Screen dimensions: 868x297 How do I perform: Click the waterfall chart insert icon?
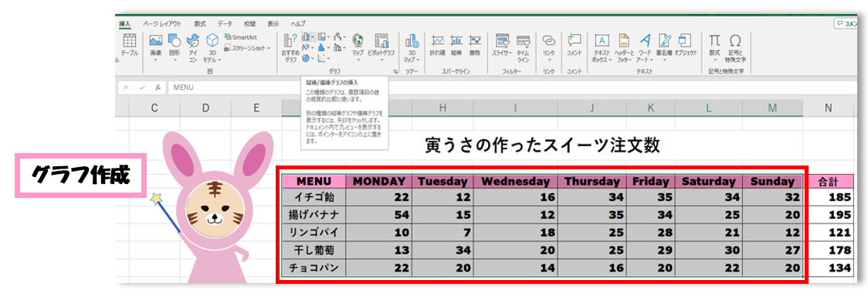coord(337,36)
